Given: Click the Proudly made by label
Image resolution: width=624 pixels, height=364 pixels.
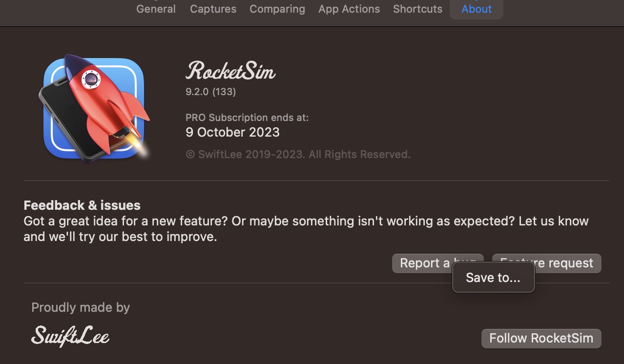Looking at the screenshot, I should click(x=81, y=307).
